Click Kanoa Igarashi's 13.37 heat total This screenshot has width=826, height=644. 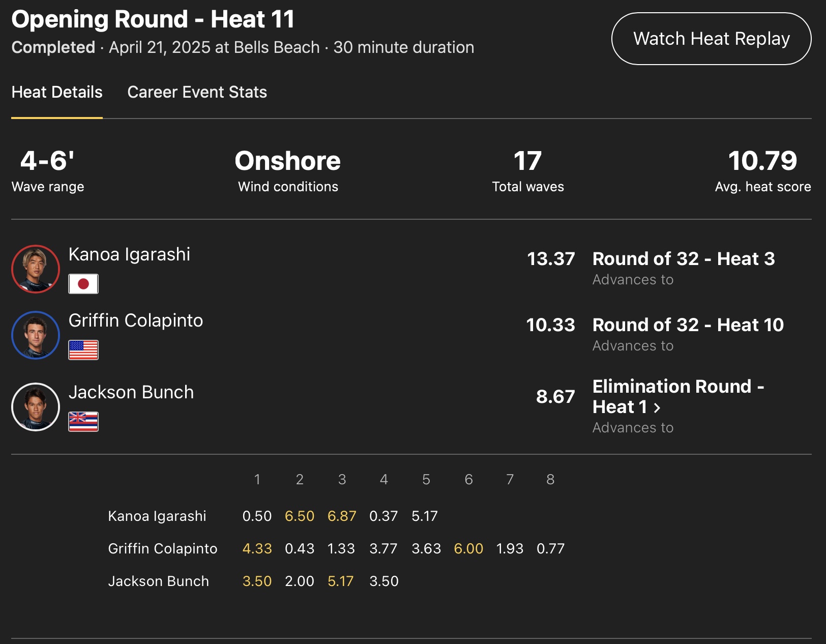coord(551,259)
